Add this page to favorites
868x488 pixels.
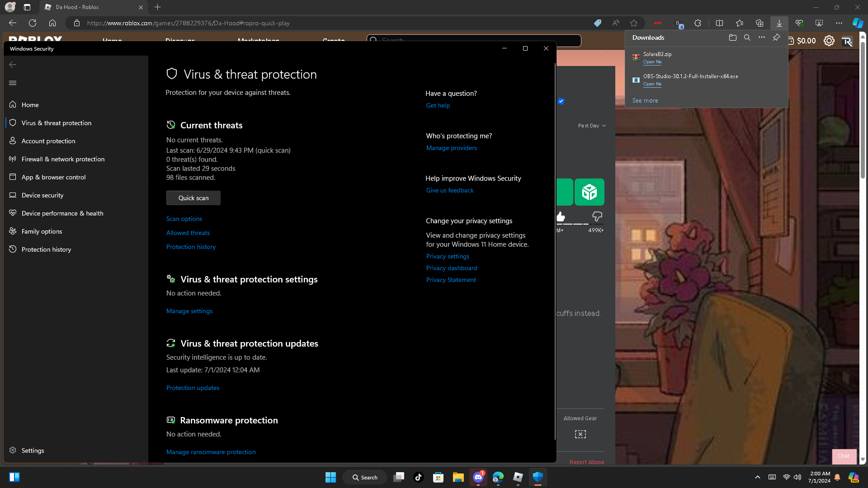tap(634, 23)
